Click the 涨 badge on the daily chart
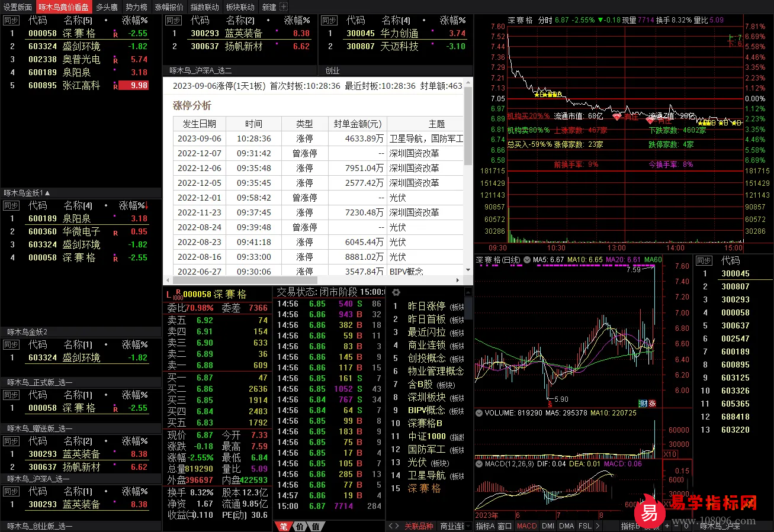The height and width of the screenshot is (532, 774). pyautogui.click(x=652, y=403)
